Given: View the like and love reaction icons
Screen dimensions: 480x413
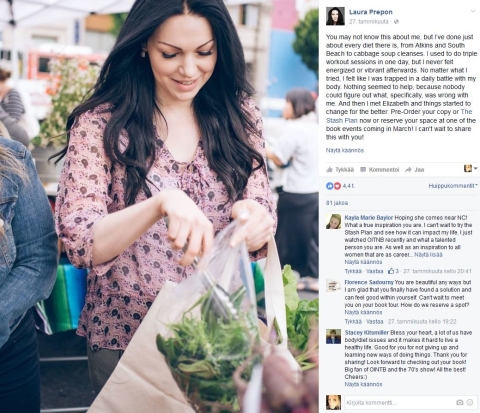Looking at the screenshot, I should click(x=333, y=186).
